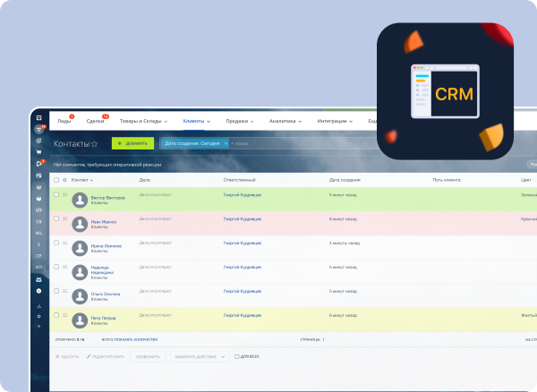Open the sync icon with red badge
This screenshot has height=392, width=537.
pyautogui.click(x=39, y=164)
